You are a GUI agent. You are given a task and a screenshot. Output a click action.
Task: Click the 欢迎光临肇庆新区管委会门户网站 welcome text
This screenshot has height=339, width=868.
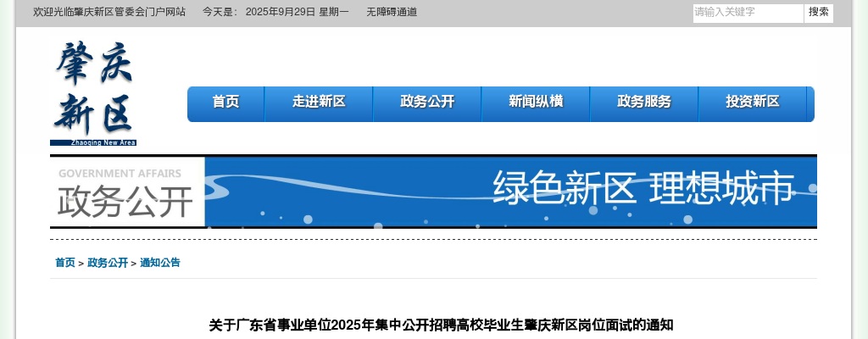109,13
